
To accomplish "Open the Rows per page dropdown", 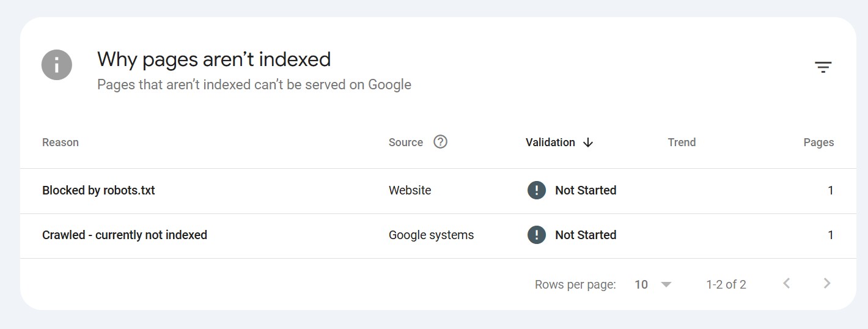I will [x=666, y=284].
